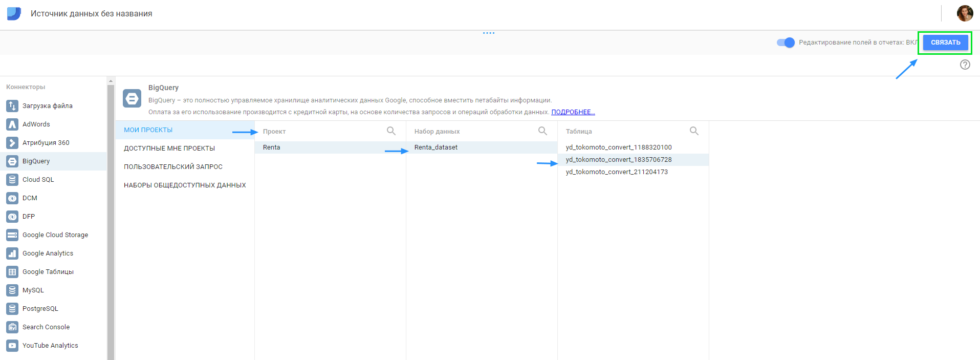Expand the four-dot header handle
This screenshot has width=980, height=360.
489,33
